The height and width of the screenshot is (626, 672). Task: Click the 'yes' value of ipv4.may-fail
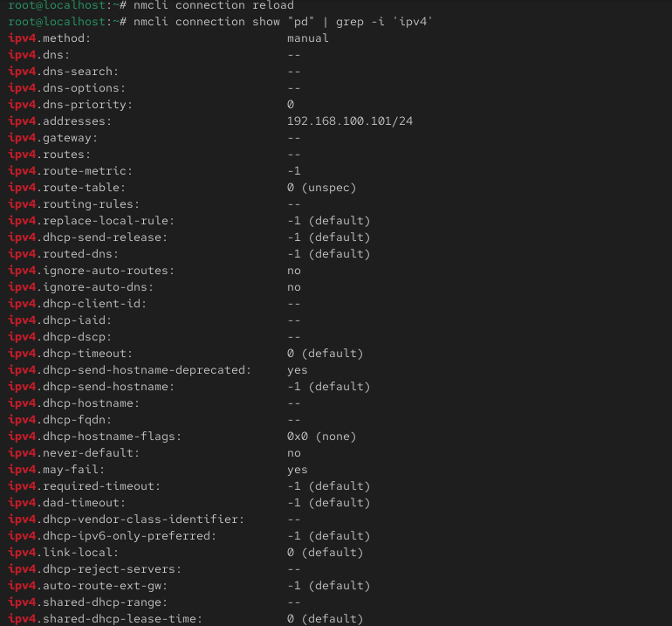[298, 470]
